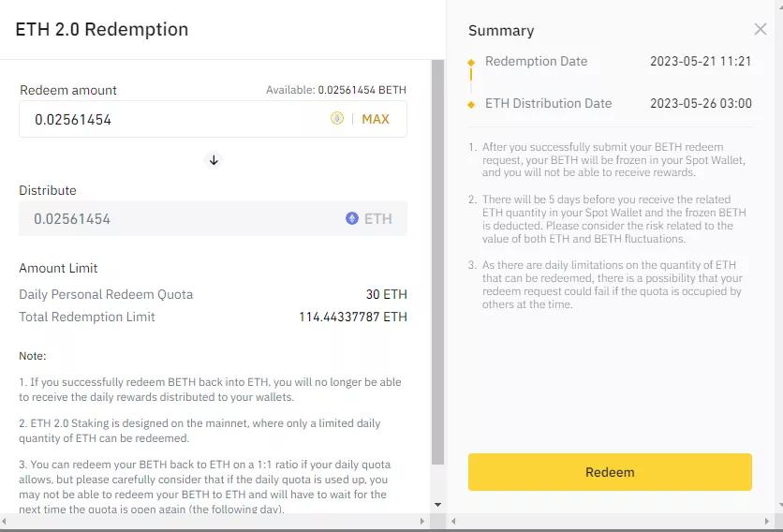Click the Redemption Date diamond marker
The height and width of the screenshot is (532, 783).
click(x=471, y=63)
